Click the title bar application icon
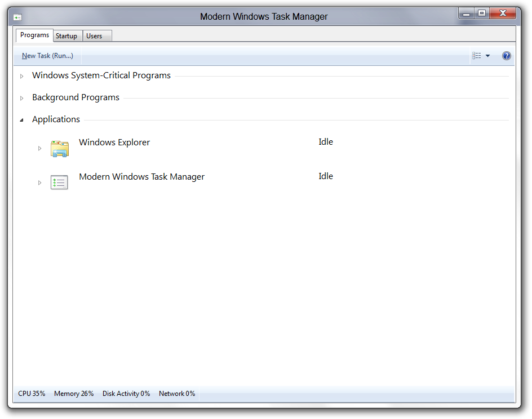The image size is (532, 419). (x=17, y=17)
